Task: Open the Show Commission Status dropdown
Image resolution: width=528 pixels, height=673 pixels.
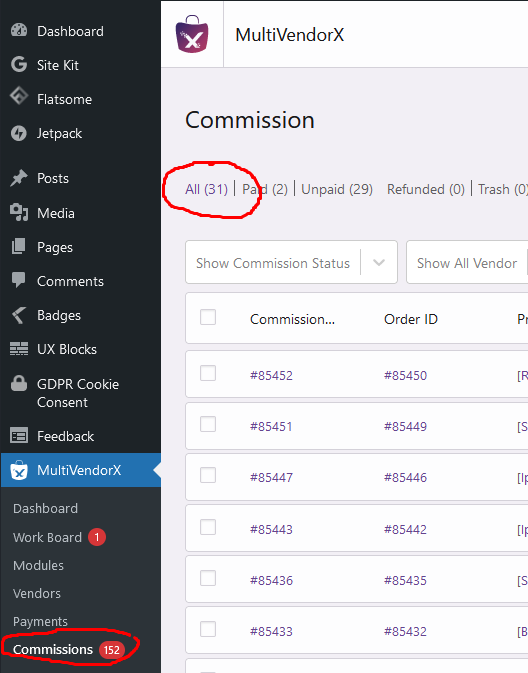Action: coord(291,262)
